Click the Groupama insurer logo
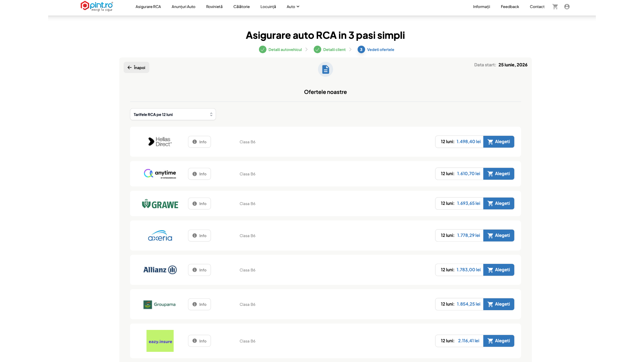Image resolution: width=644 pixels, height=362 pixels. (159, 304)
